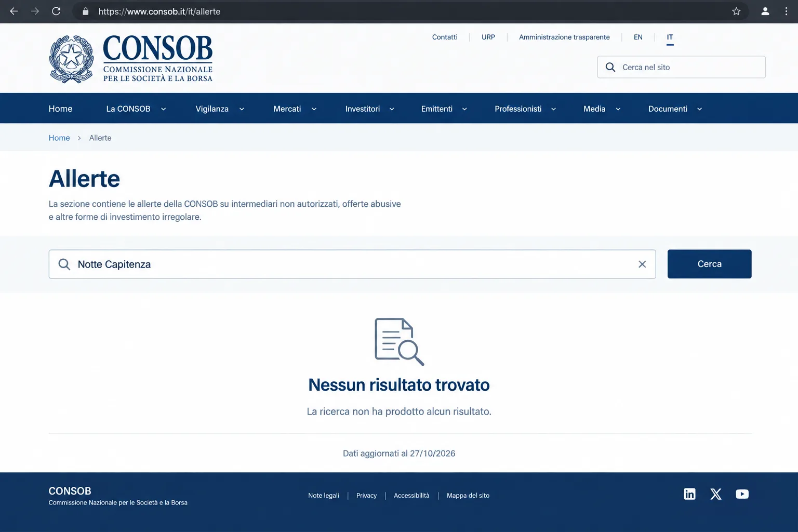Viewport: 798px width, 532px height.
Task: Click the browser forward arrow
Action: [x=35, y=11]
